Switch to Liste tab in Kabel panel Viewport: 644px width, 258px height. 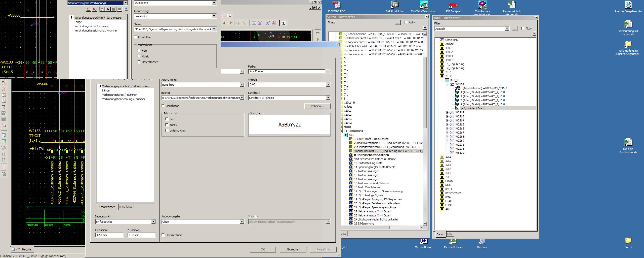(450, 234)
